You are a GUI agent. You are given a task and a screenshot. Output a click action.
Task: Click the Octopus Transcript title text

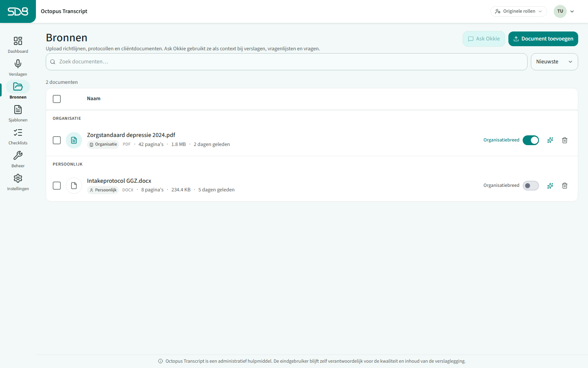click(x=64, y=11)
